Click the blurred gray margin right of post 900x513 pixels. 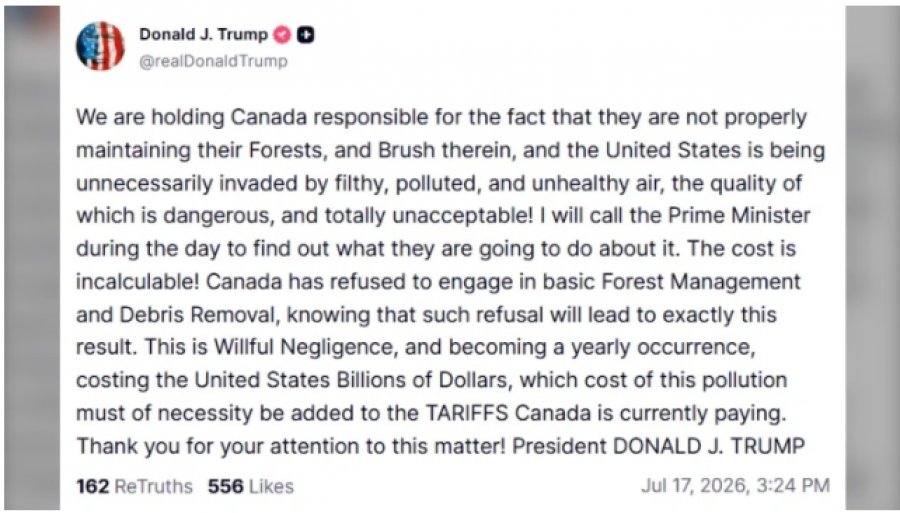(872, 257)
